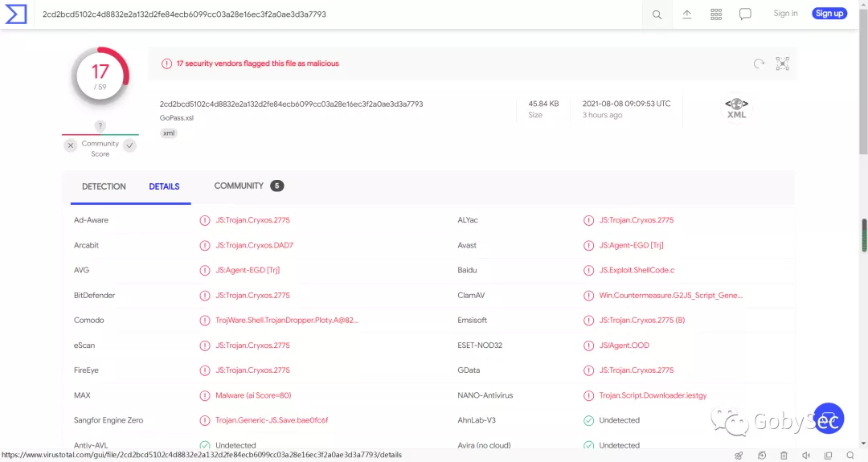
Task: Open the comment bubble icon in header
Action: (745, 14)
